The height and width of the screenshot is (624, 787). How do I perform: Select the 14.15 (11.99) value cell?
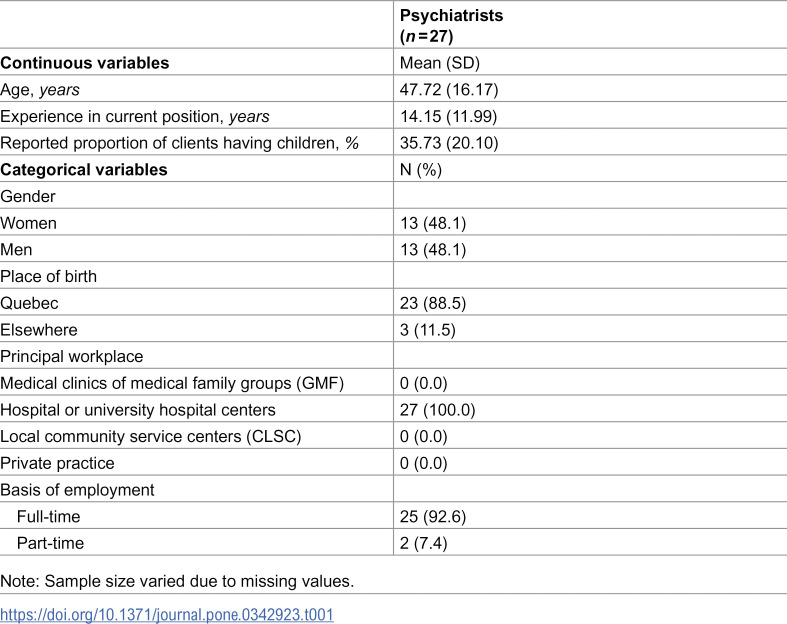448,116
